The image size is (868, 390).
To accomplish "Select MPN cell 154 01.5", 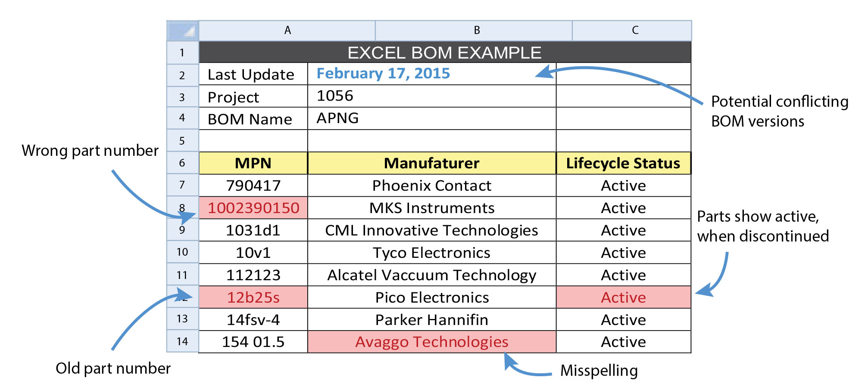I will pos(253,342).
